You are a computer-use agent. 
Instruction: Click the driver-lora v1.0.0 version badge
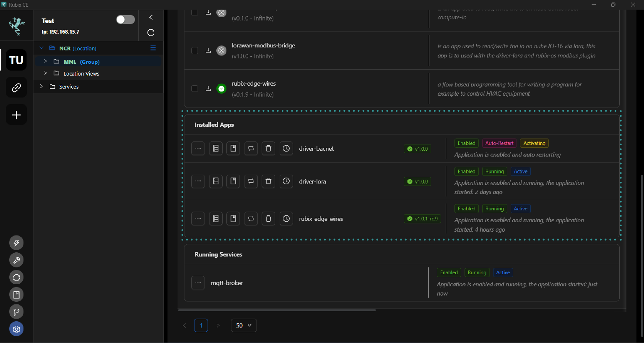coord(417,181)
